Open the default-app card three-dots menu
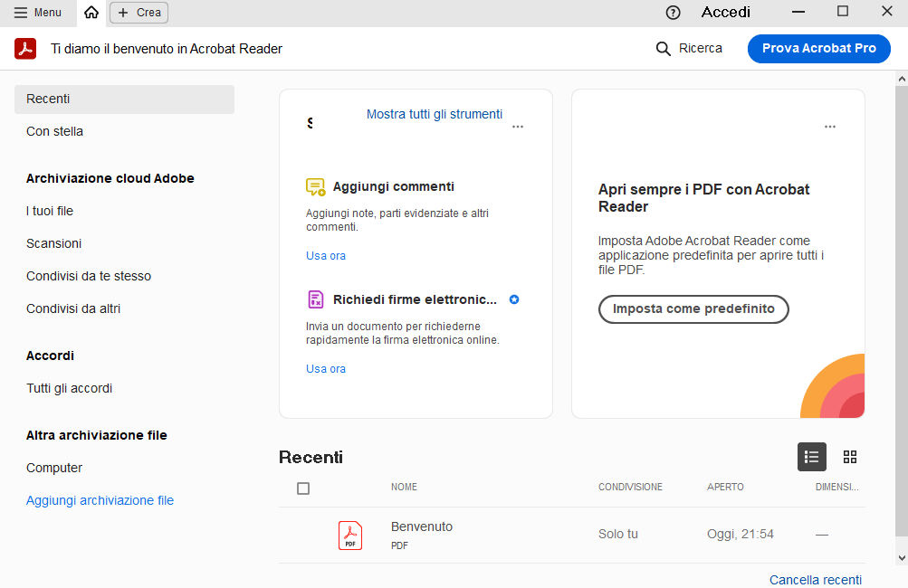 (830, 126)
